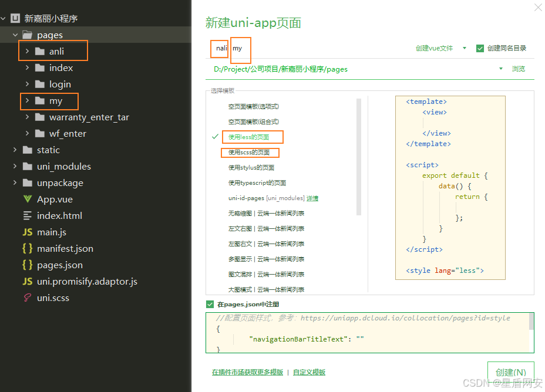Expand the warranty_enter_tar folder chevron
The height and width of the screenshot is (392, 545).
click(x=27, y=117)
